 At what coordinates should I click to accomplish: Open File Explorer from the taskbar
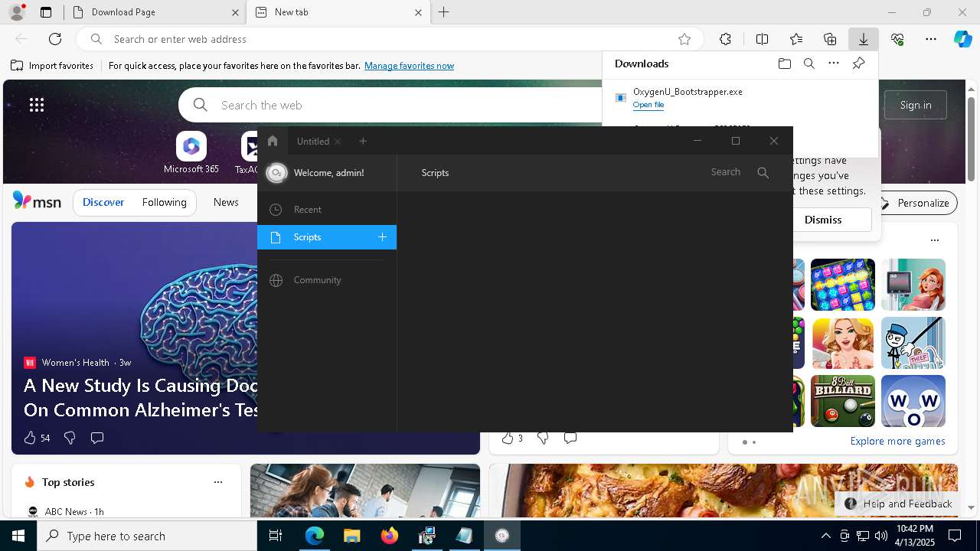(351, 536)
